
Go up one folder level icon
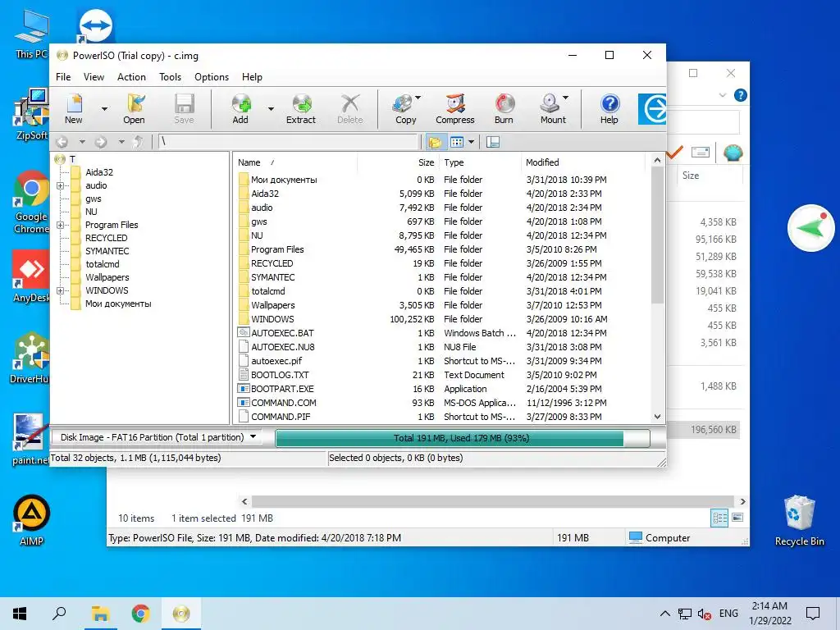pos(138,142)
